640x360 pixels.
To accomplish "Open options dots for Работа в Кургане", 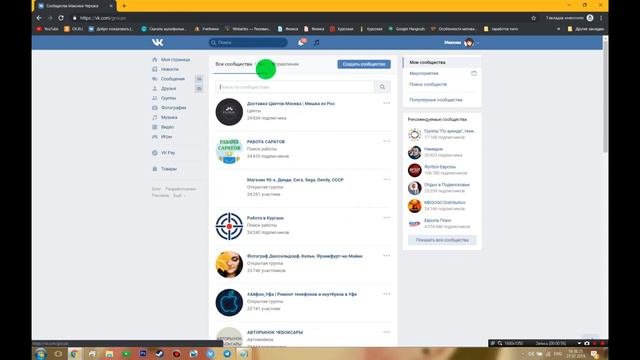I will 387,218.
